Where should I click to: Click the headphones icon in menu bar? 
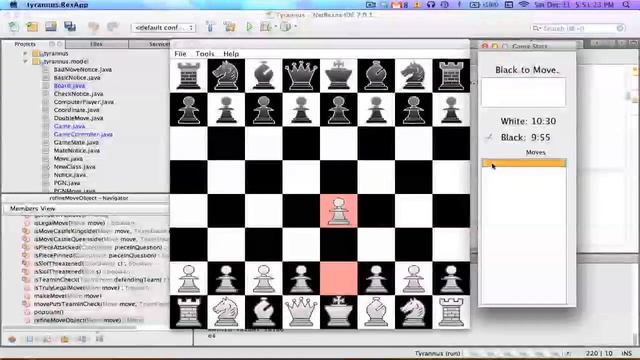(431, 5)
